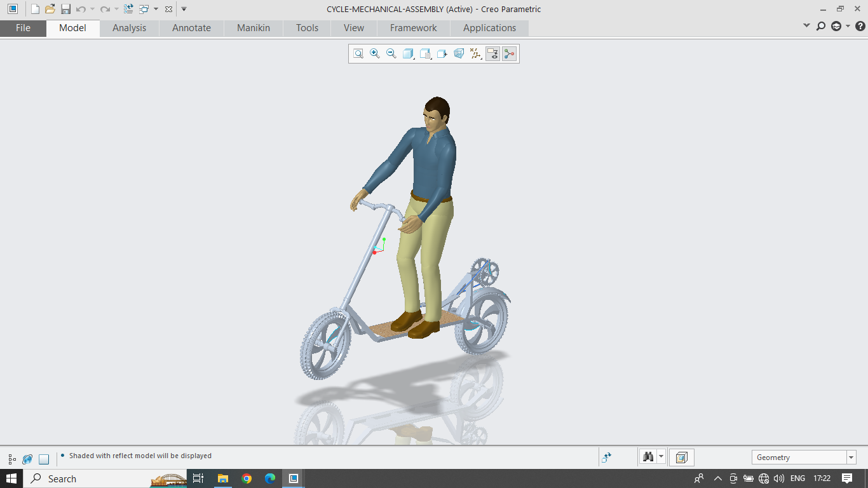Save the model with the floppy icon
The width and height of the screenshot is (868, 488).
pyautogui.click(x=65, y=9)
